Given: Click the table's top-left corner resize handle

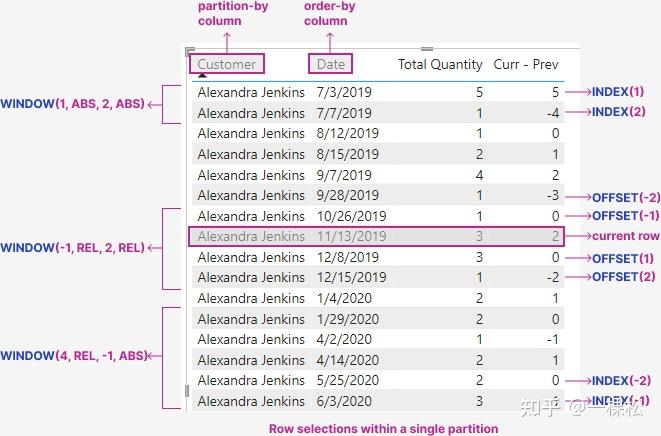Looking at the screenshot, I should (190, 49).
